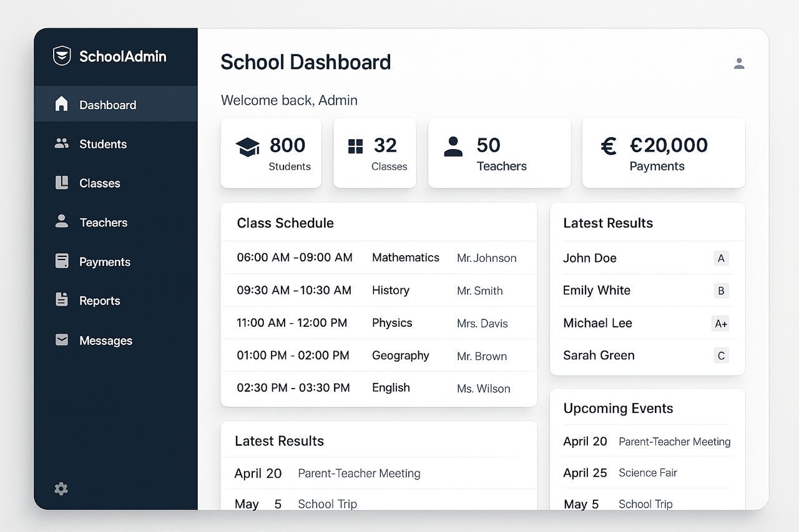799x532 pixels.
Task: Click the B grade badge for Emily White
Action: (x=721, y=291)
